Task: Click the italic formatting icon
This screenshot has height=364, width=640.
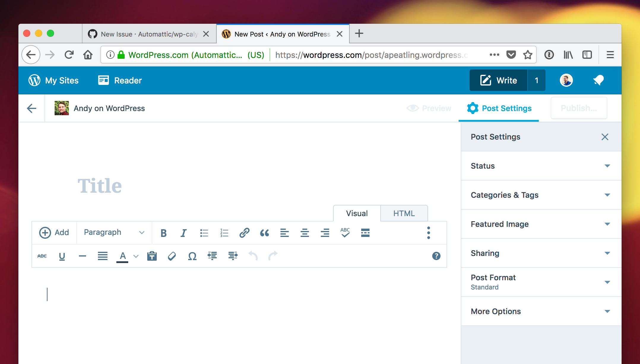Action: point(183,233)
